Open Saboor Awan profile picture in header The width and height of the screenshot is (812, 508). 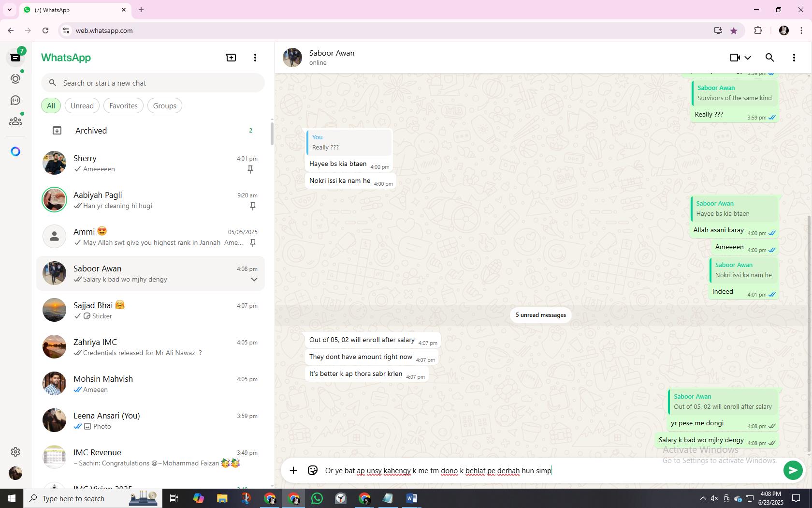tap(292, 58)
